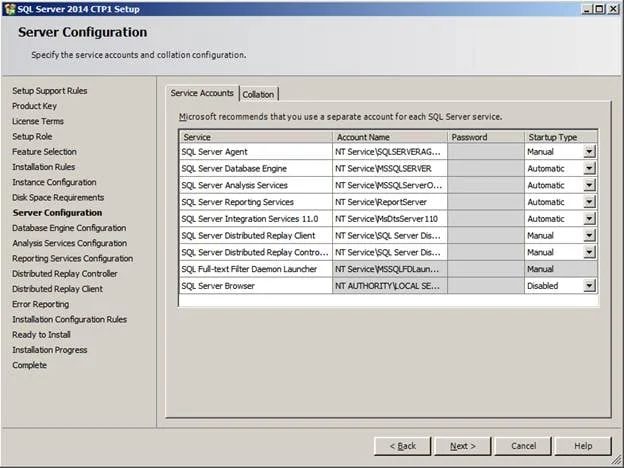Click the SQL Server Browser service cell

(256, 286)
